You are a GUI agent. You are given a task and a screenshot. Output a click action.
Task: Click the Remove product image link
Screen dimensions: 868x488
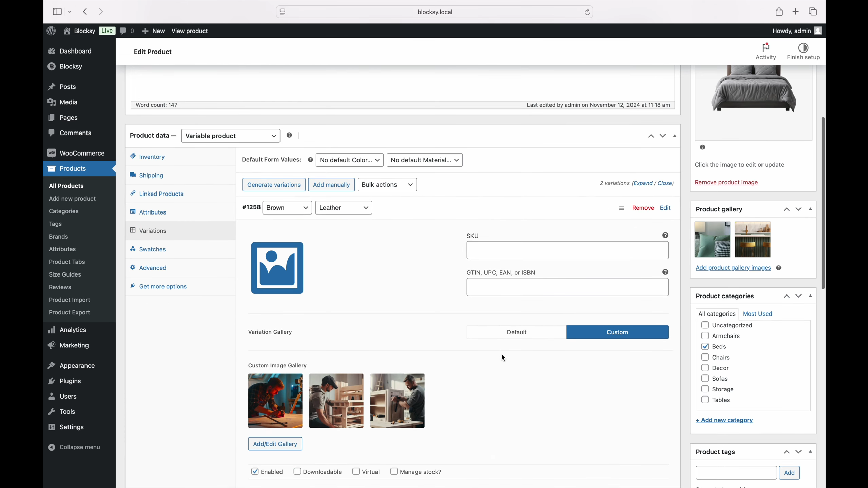point(726,183)
